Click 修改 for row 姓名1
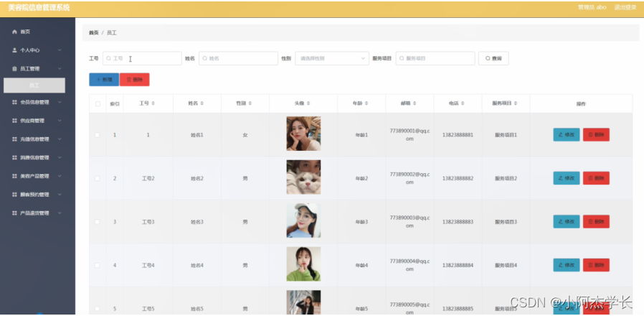This screenshot has height=316, width=644. [x=567, y=134]
